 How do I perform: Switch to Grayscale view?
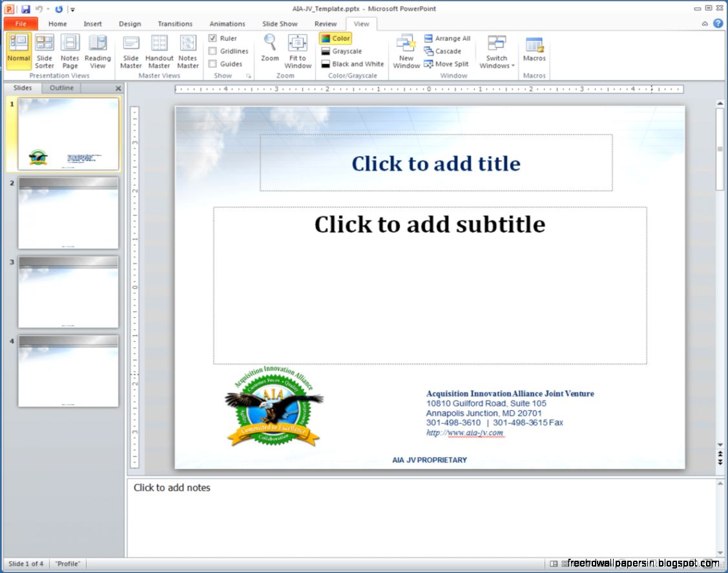(342, 51)
